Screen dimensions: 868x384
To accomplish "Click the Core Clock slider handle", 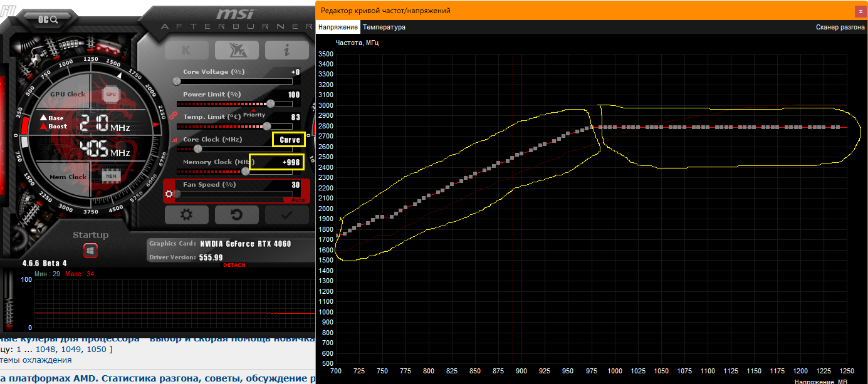I will tap(197, 148).
